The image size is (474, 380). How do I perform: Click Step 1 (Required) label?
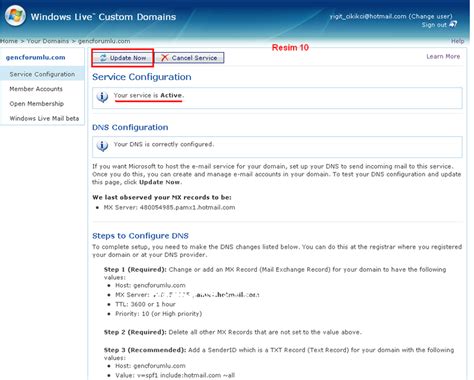coord(135,269)
